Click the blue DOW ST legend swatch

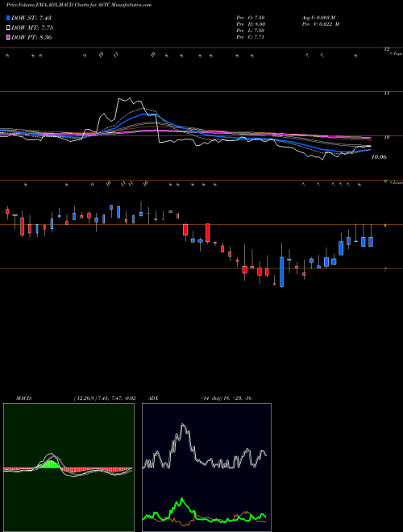(x=8, y=18)
